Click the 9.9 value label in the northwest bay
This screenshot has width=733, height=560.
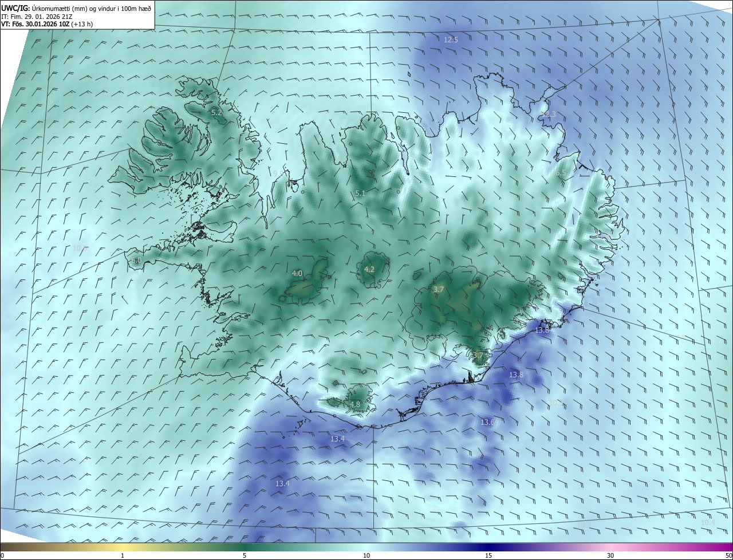(x=278, y=173)
